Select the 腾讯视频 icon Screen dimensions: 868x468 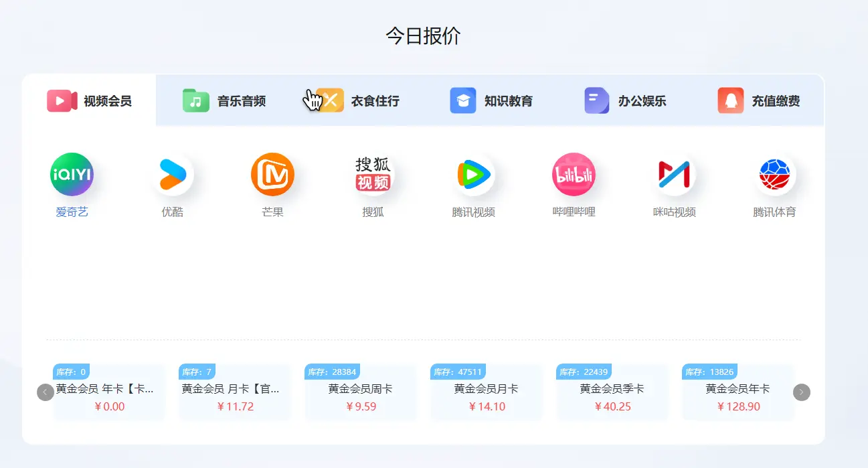[x=472, y=174]
